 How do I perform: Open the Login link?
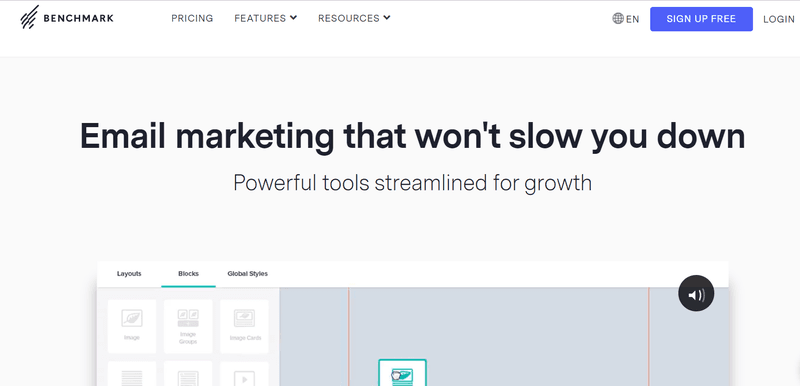click(x=779, y=19)
